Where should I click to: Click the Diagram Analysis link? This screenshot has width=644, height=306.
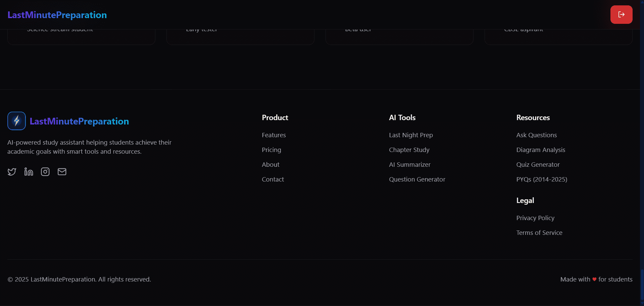[x=541, y=150]
